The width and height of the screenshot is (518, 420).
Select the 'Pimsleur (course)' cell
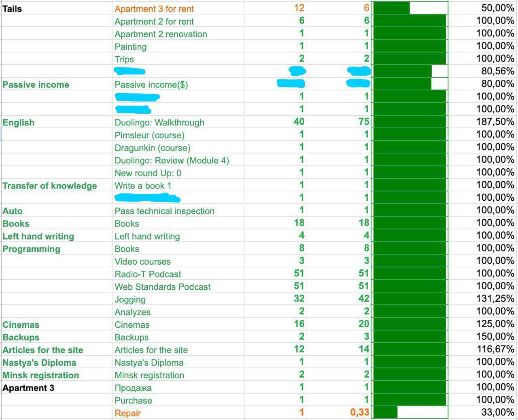pos(178,135)
